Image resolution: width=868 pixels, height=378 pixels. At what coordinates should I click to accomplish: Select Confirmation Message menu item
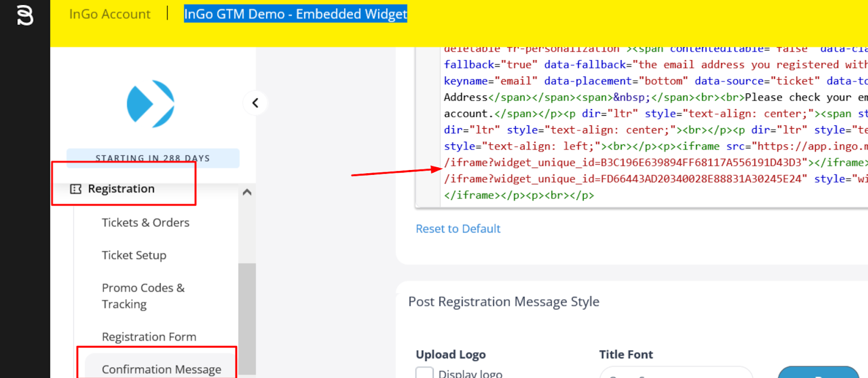162,369
